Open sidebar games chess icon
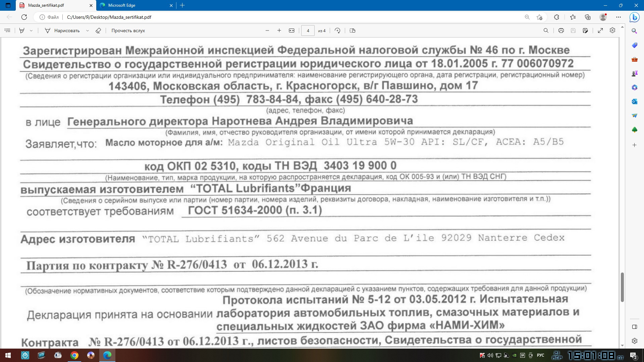This screenshot has width=644, height=362. 634,73
